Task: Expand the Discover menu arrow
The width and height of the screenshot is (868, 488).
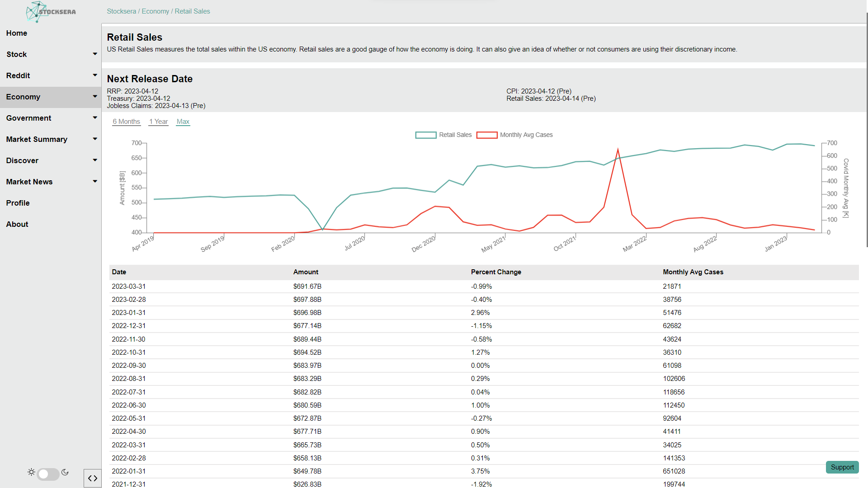Action: [x=95, y=160]
